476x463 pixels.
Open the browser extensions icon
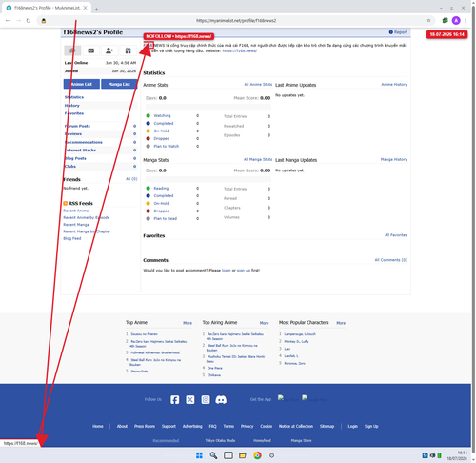pos(446,20)
